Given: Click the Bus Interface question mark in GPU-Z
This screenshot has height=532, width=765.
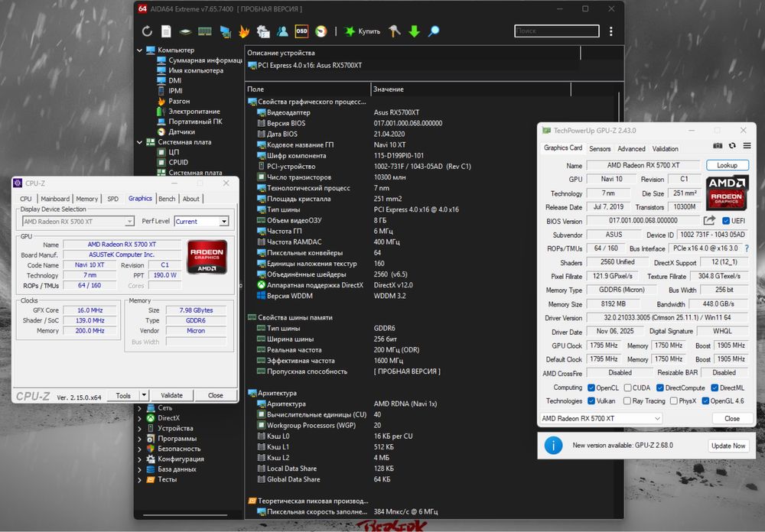Looking at the screenshot, I should (747, 248).
